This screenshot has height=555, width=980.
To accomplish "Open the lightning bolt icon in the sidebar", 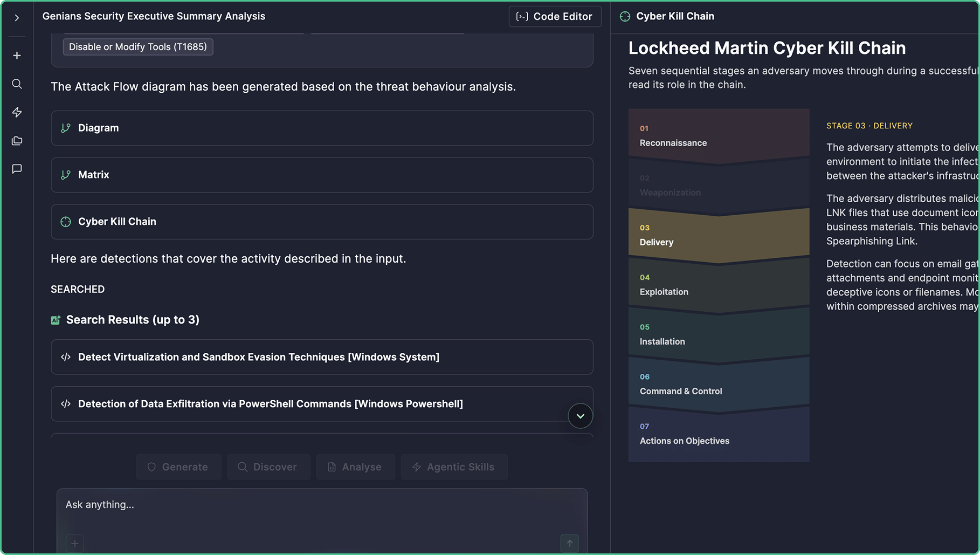I will pos(17,112).
